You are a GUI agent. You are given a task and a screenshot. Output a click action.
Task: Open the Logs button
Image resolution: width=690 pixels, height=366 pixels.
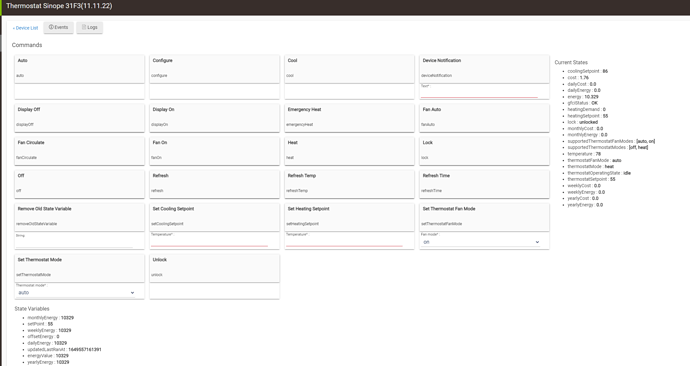tap(89, 27)
